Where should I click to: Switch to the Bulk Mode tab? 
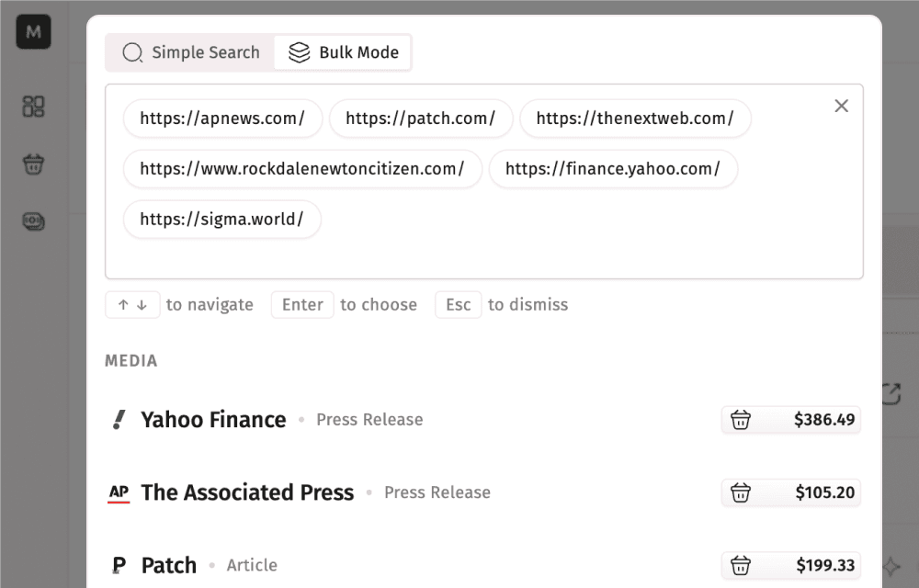pos(343,52)
